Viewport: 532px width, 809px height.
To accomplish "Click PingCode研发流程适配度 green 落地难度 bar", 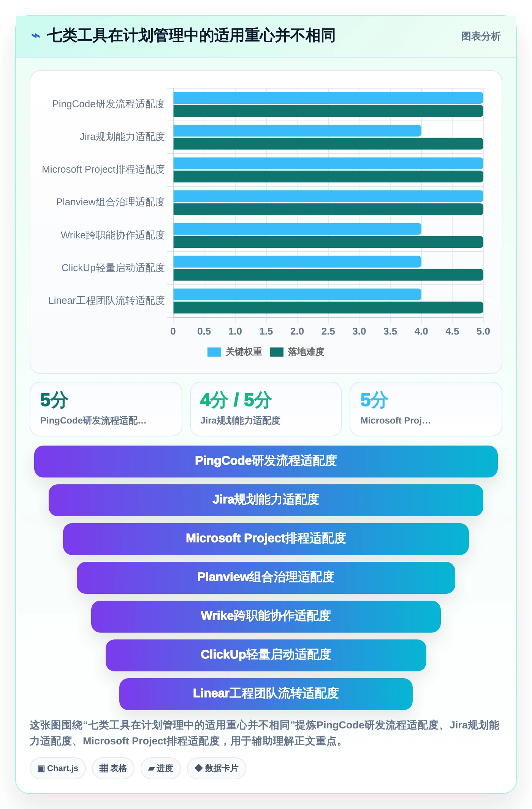I will pyautogui.click(x=328, y=111).
